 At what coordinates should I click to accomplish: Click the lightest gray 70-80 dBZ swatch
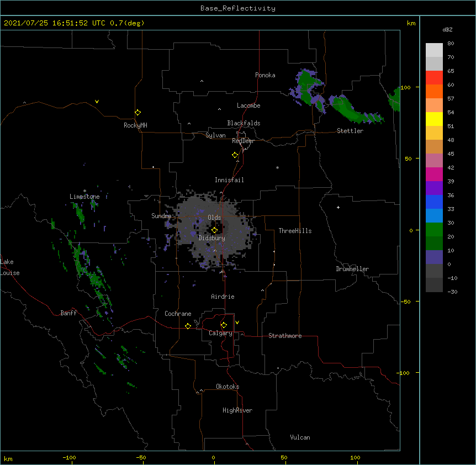coord(434,50)
